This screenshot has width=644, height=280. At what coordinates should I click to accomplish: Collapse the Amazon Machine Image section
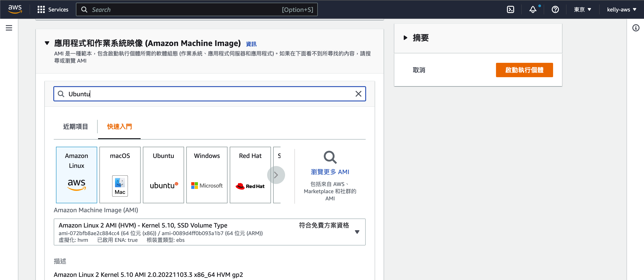[x=47, y=43]
